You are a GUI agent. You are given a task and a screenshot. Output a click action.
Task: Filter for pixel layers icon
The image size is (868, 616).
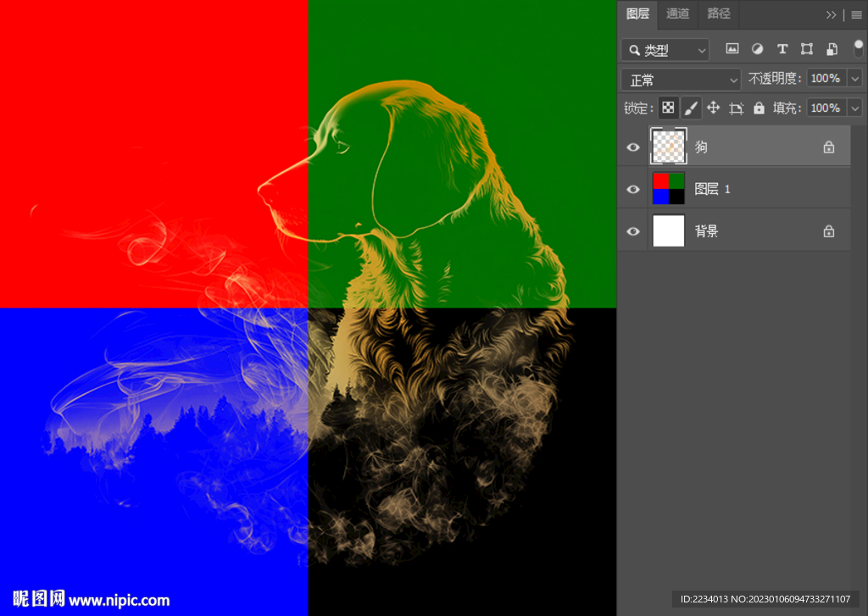pos(732,49)
